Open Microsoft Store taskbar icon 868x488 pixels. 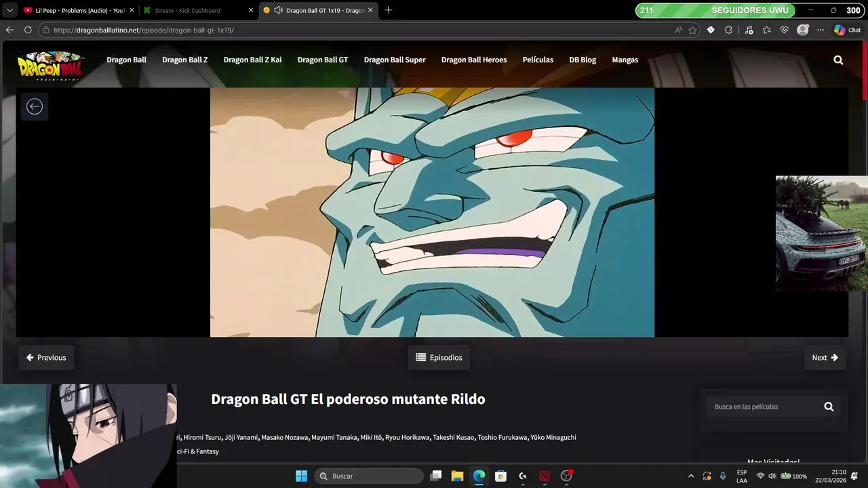tap(500, 476)
